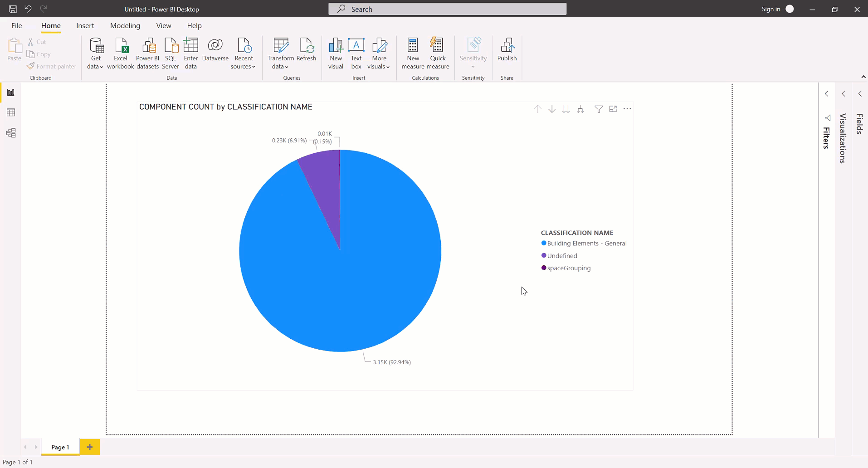Go to next level in hierarchy

click(x=566, y=109)
